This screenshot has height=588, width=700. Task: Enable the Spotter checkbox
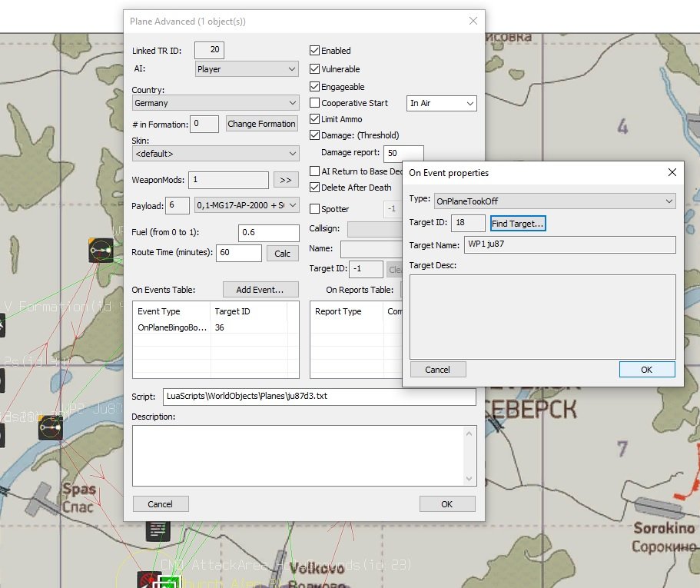tap(315, 209)
